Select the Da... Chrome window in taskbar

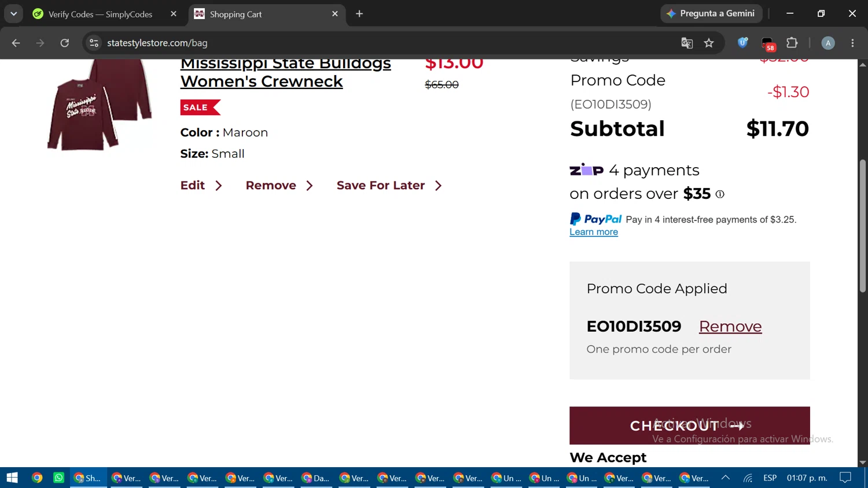point(316,478)
